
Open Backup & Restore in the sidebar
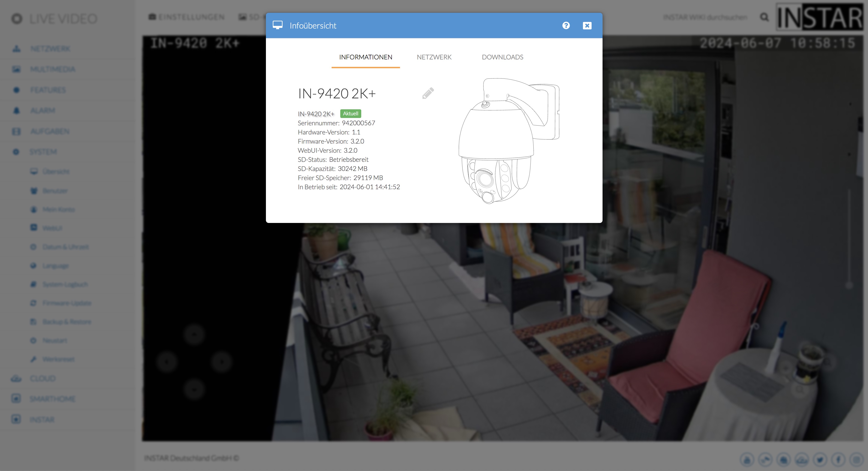pyautogui.click(x=67, y=322)
